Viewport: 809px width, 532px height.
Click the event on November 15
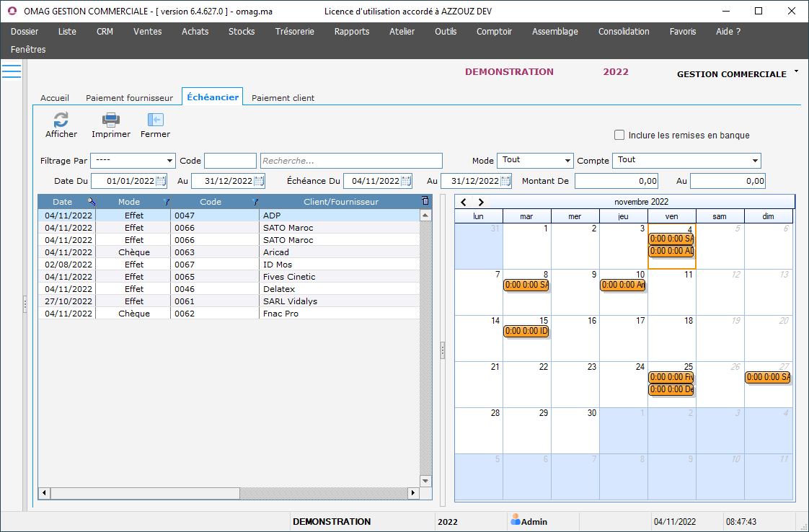click(x=526, y=332)
